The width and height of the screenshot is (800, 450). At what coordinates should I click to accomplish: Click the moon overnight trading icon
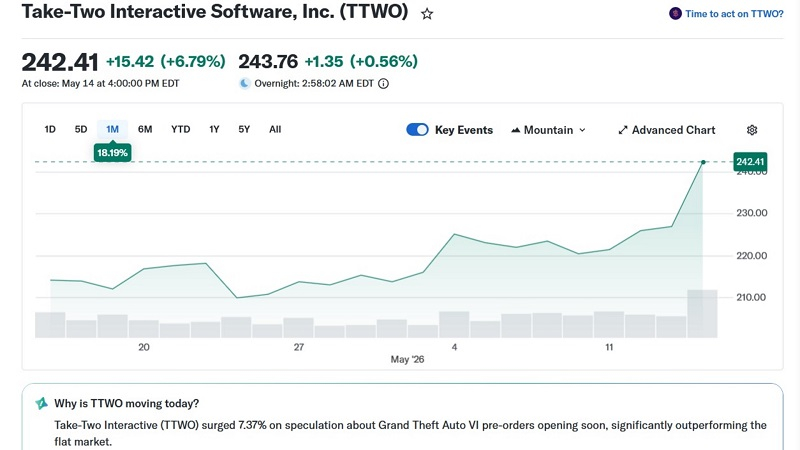click(x=245, y=83)
